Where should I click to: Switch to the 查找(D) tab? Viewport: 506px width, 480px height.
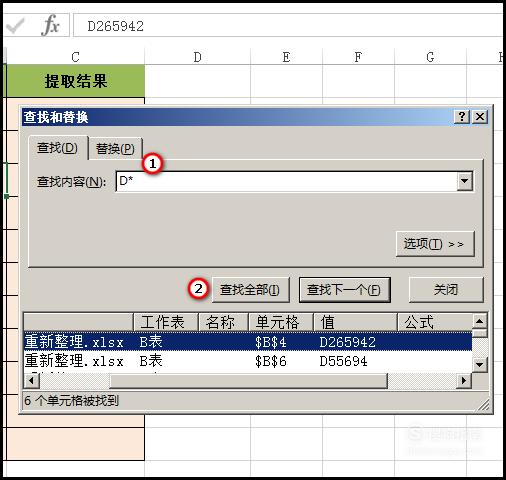pos(58,148)
